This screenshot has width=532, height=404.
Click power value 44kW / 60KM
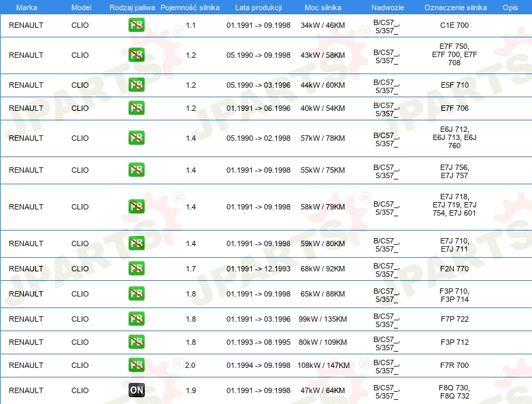pyautogui.click(x=322, y=85)
